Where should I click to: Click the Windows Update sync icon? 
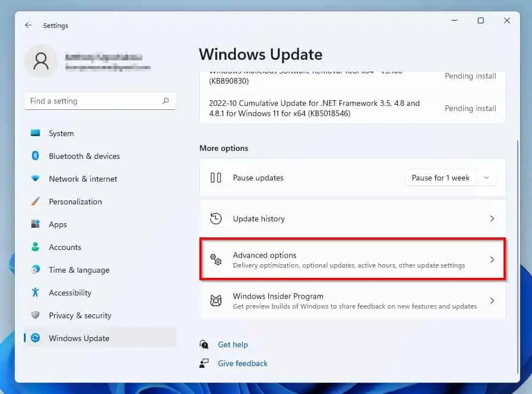click(x=35, y=338)
